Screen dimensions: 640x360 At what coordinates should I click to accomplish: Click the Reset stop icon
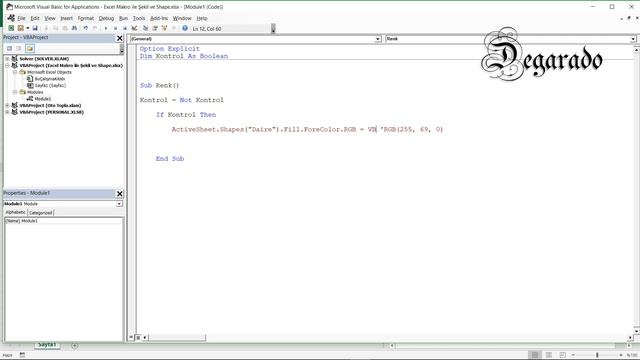pos(124,28)
